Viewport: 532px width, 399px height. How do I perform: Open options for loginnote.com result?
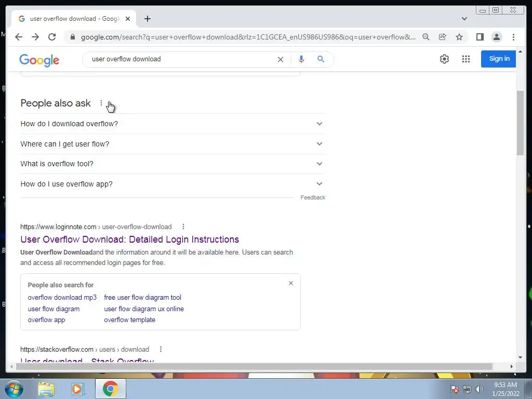coord(183,227)
